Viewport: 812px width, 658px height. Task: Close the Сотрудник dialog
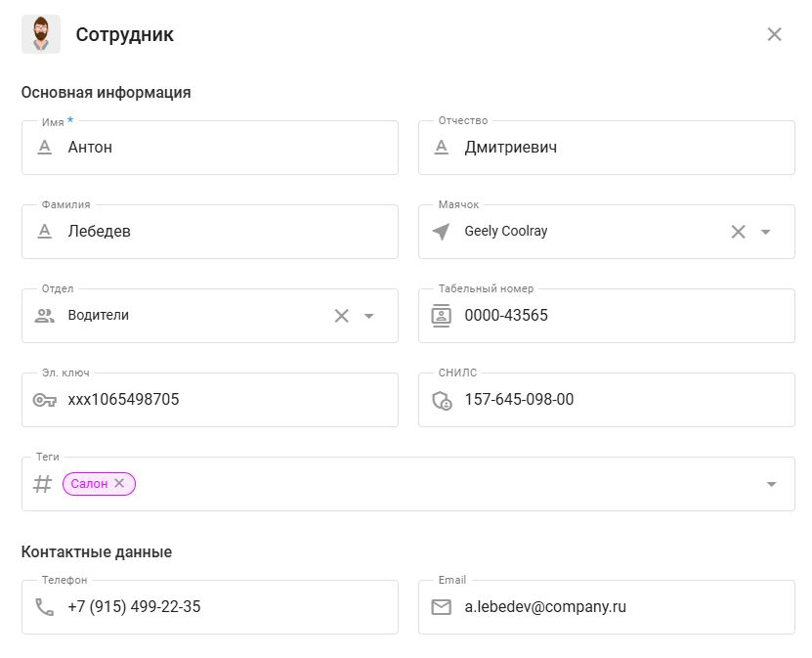pos(774,34)
